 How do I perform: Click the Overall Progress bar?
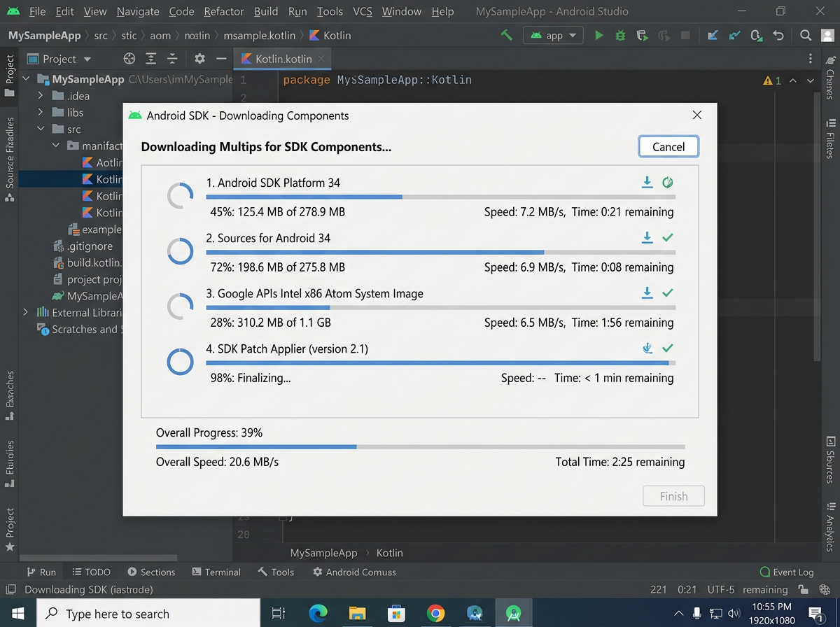(x=420, y=446)
